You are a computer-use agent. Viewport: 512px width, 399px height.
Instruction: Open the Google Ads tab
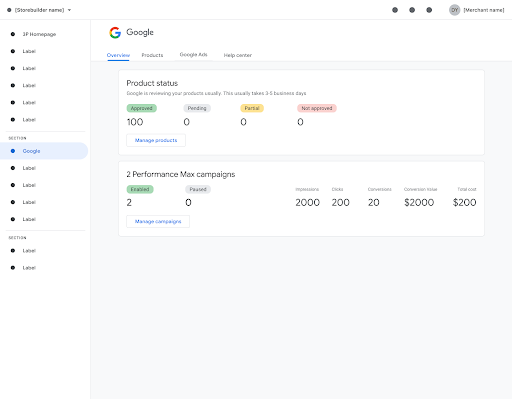point(193,54)
